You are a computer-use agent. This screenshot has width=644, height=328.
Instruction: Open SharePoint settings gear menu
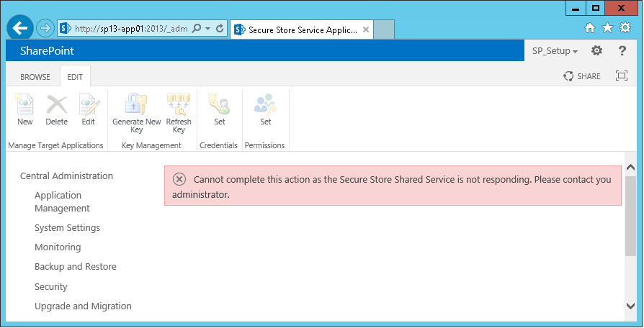coord(596,50)
